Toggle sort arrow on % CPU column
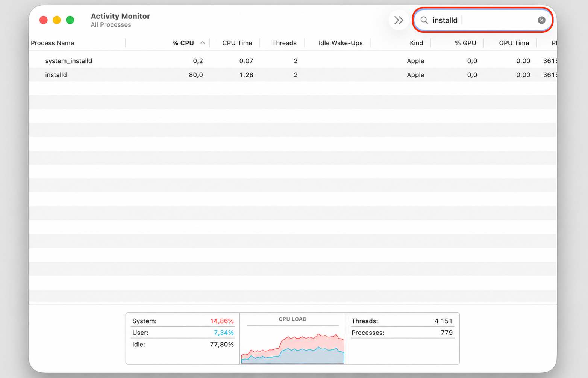This screenshot has height=378, width=588. (202, 43)
